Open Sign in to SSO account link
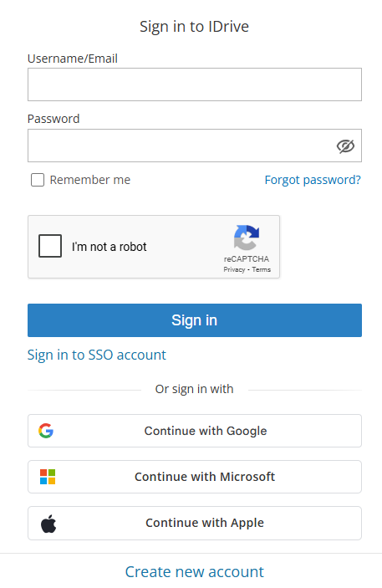382x588 pixels. pyautogui.click(x=97, y=355)
